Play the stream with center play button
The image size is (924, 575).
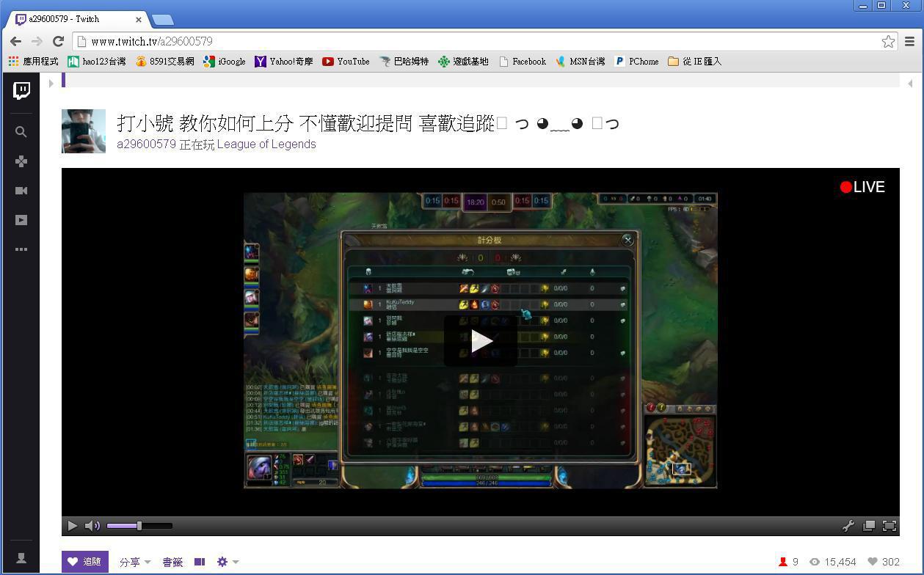coord(481,340)
